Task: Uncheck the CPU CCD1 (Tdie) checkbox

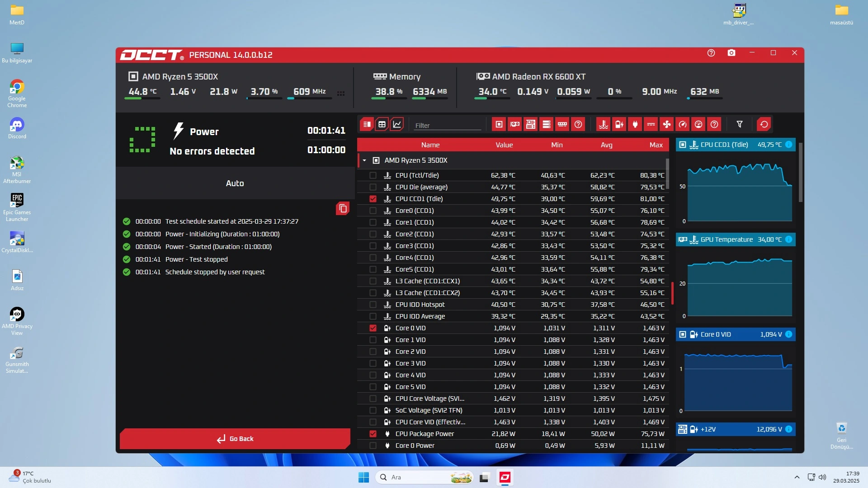Action: [x=373, y=199]
